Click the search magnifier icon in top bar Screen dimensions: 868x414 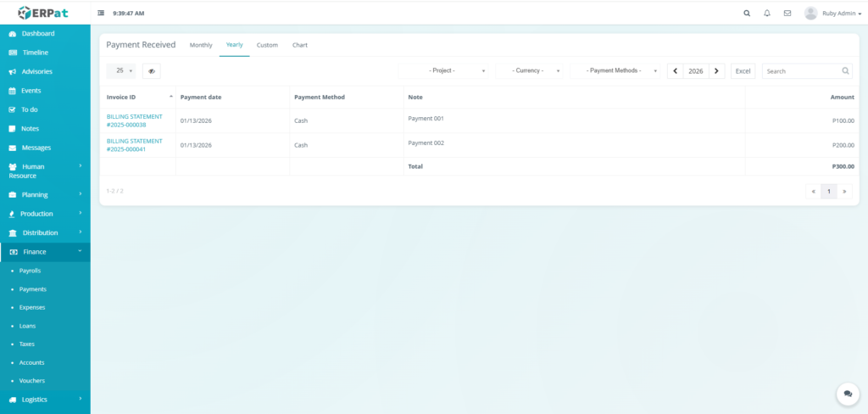pyautogui.click(x=747, y=14)
